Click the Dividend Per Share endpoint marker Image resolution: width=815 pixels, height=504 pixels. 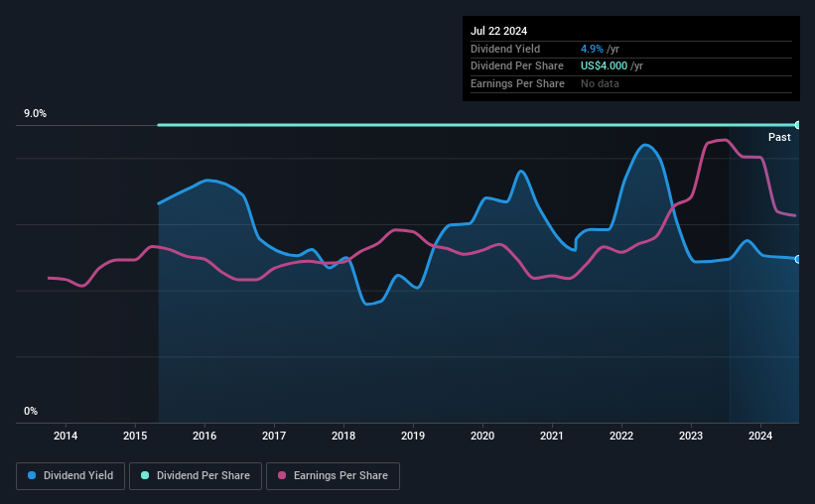click(798, 125)
